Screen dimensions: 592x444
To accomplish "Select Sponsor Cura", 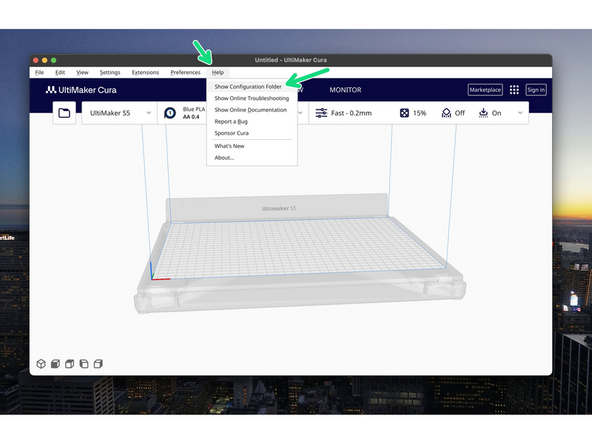I will pos(252,133).
